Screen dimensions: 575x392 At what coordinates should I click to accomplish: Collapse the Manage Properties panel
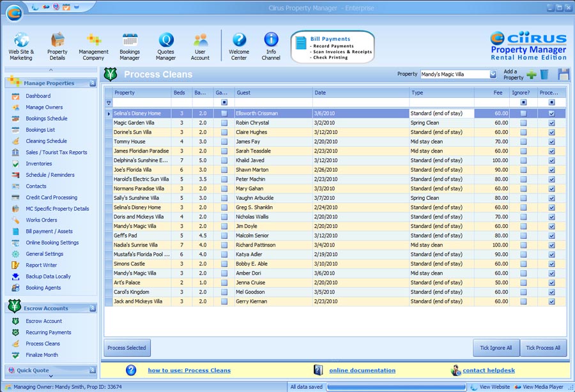coord(93,84)
